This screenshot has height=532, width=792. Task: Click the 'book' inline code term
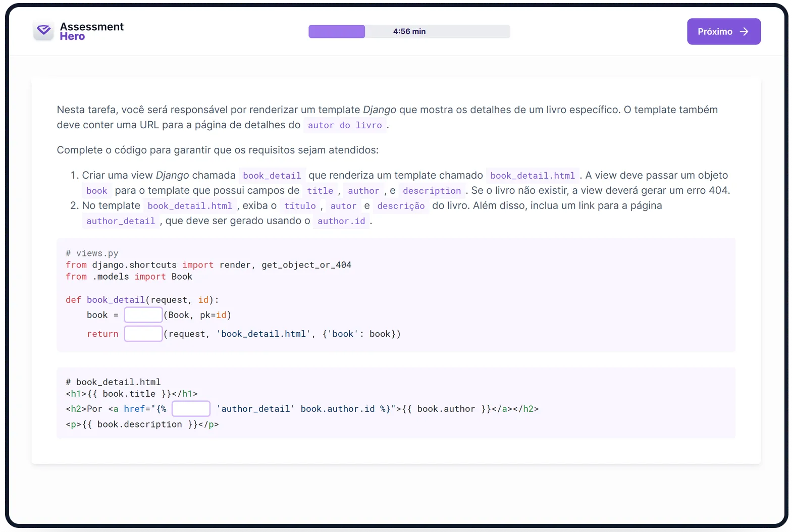click(x=96, y=191)
